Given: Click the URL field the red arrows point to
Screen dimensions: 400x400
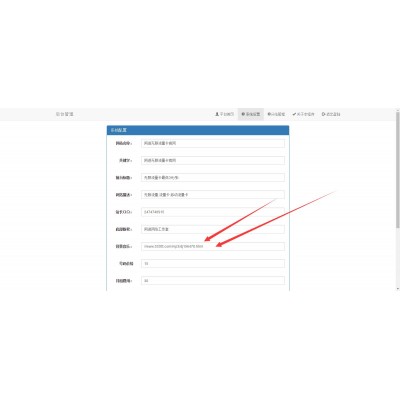Looking at the screenshot, I should [x=213, y=246].
